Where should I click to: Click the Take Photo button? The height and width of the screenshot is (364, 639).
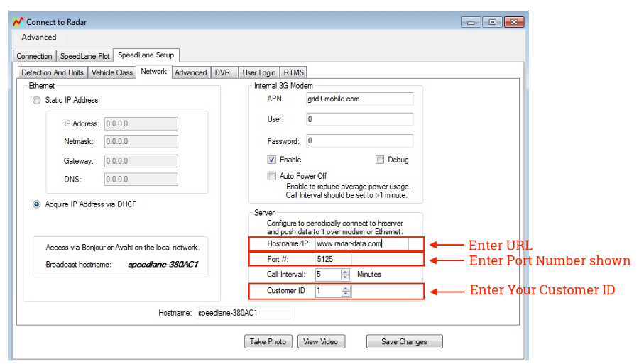268,341
